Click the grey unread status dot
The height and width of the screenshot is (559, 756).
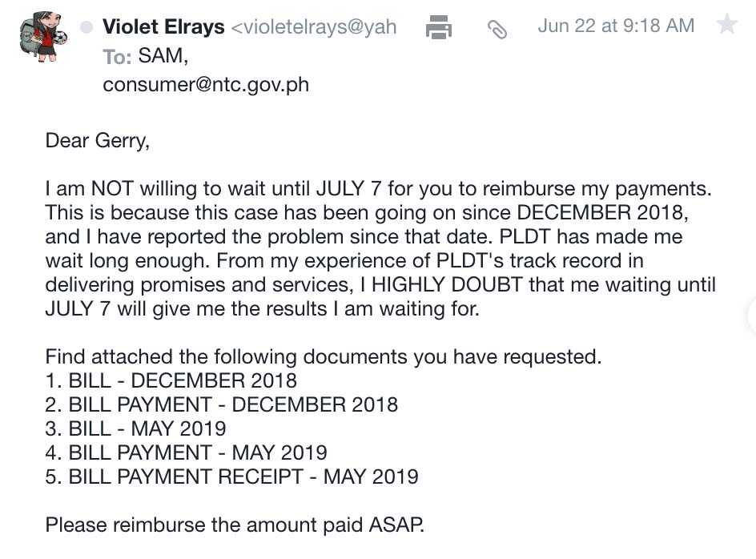pos(86,27)
